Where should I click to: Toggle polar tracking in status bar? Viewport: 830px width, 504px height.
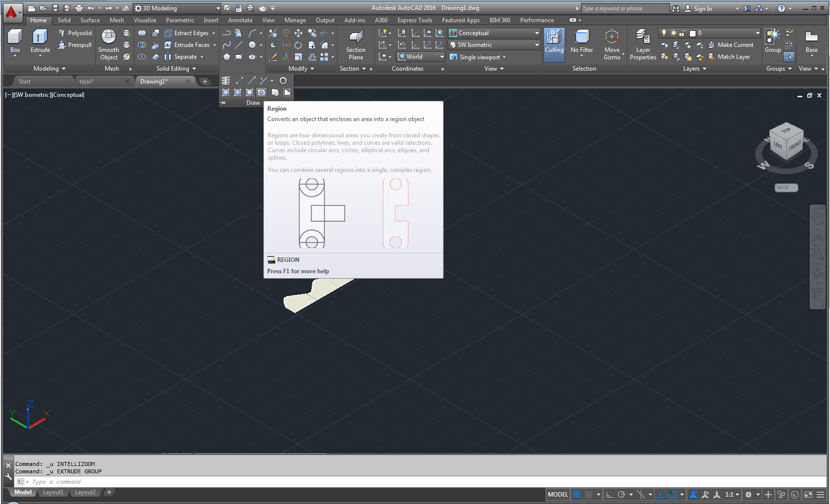[x=622, y=494]
